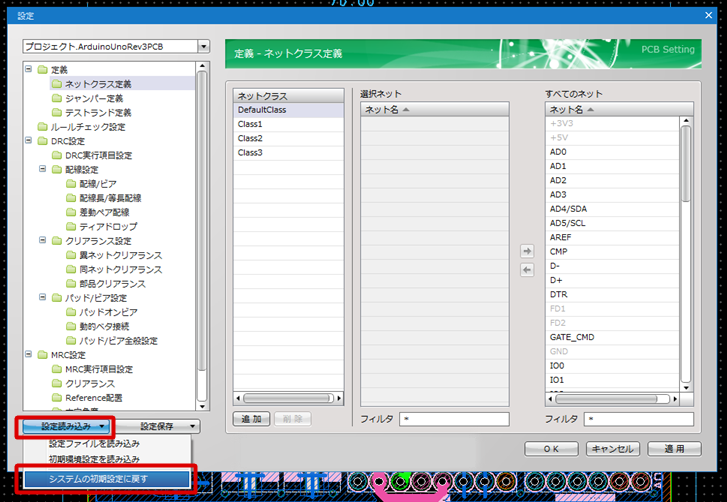Screen dimensions: 727x502
Task: Click the すべてのネット filter field
Action: pos(638,419)
